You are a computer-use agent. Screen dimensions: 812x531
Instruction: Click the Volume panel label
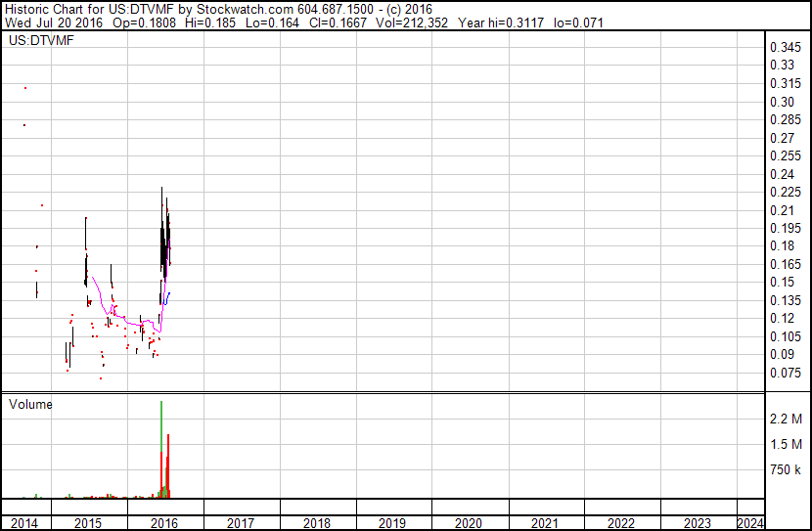[x=30, y=404]
